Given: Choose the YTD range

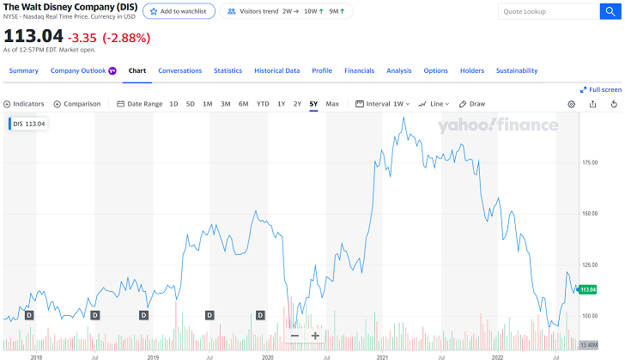Looking at the screenshot, I should [x=263, y=104].
